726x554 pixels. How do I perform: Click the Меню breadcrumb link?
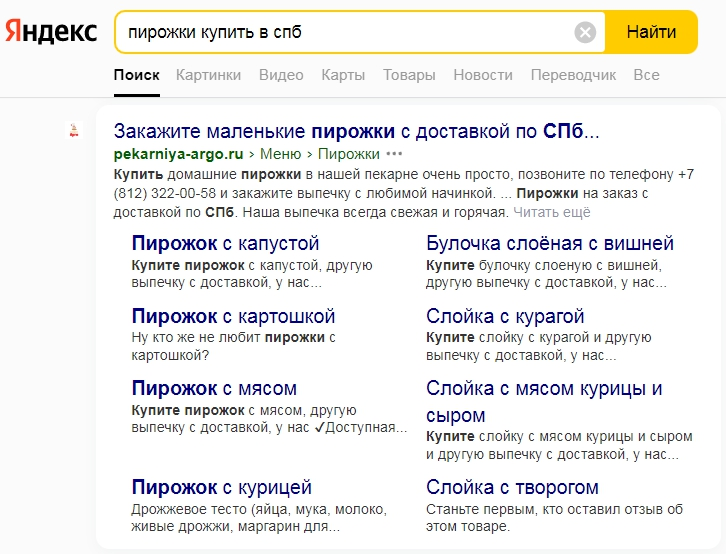pos(281,154)
